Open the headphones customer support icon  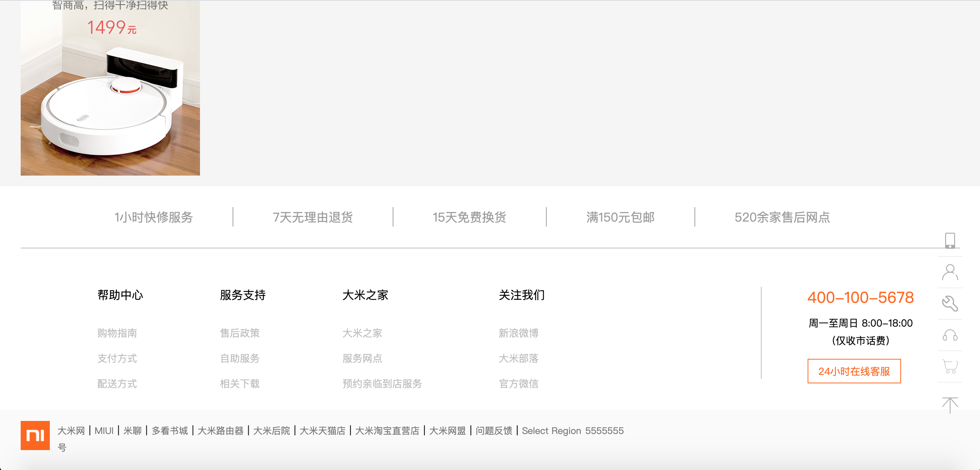[950, 335]
